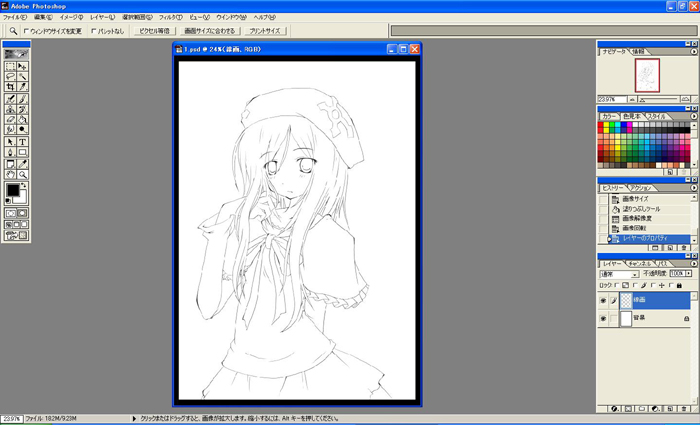Select the Path Selection arrow tool
Image resolution: width=700 pixels, height=425 pixels.
(x=10, y=142)
